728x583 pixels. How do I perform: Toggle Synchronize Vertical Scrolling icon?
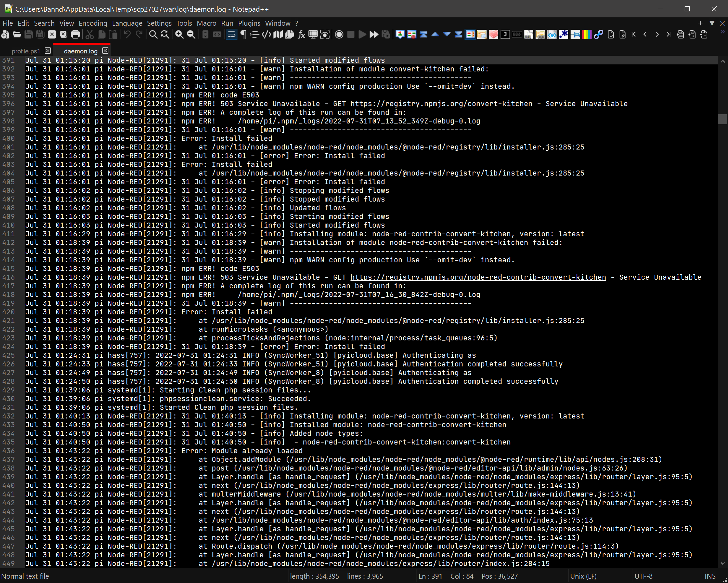pos(205,34)
